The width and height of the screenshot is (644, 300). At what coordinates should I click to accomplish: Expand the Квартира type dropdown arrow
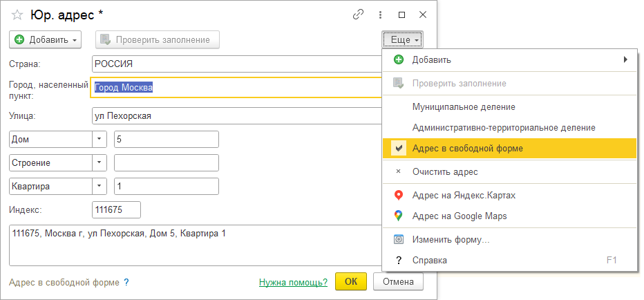(x=100, y=187)
